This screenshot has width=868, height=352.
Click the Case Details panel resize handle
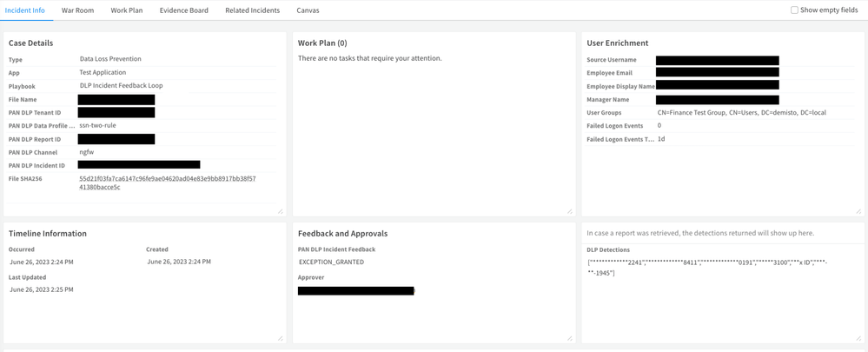click(x=281, y=211)
